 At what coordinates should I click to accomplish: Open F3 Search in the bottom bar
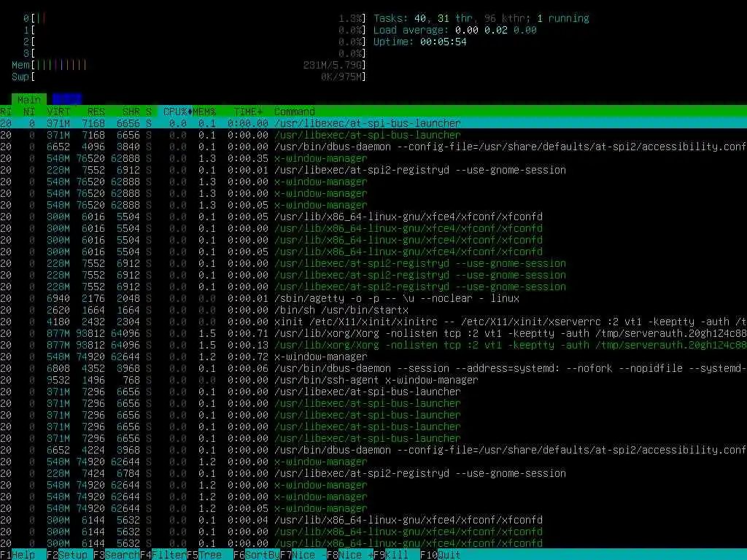117,554
